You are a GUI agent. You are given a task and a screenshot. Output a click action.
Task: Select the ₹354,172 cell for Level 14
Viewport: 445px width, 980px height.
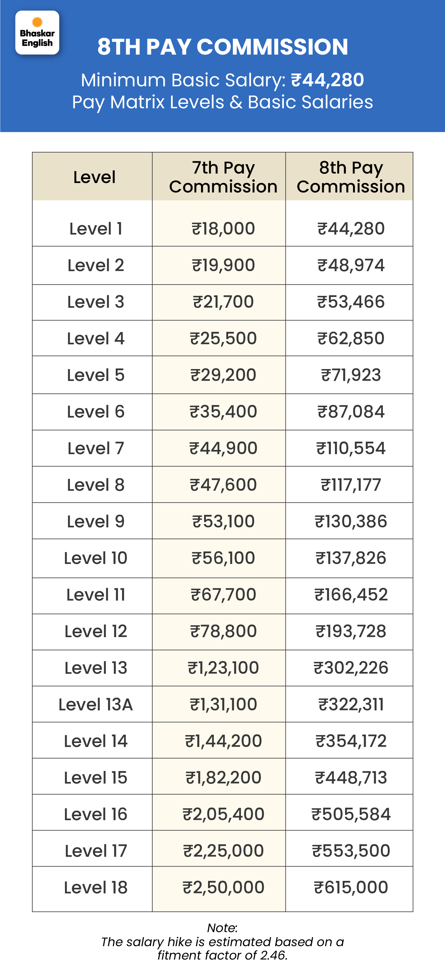351,741
